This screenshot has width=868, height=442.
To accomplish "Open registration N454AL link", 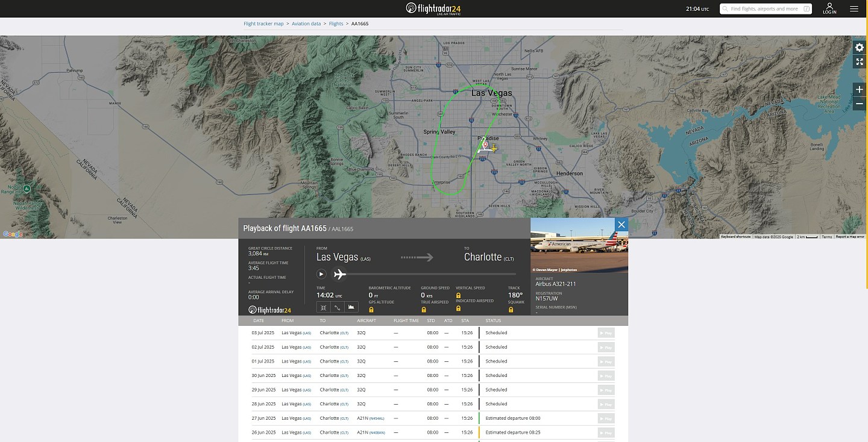I will tap(377, 419).
